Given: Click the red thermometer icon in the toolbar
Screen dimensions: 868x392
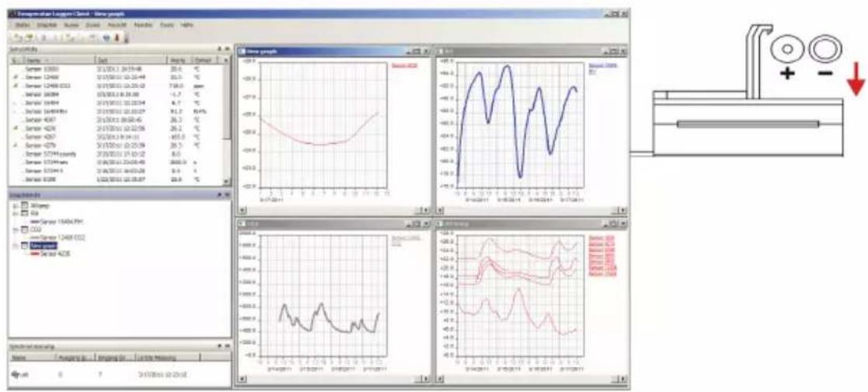Looking at the screenshot, I should [117, 37].
